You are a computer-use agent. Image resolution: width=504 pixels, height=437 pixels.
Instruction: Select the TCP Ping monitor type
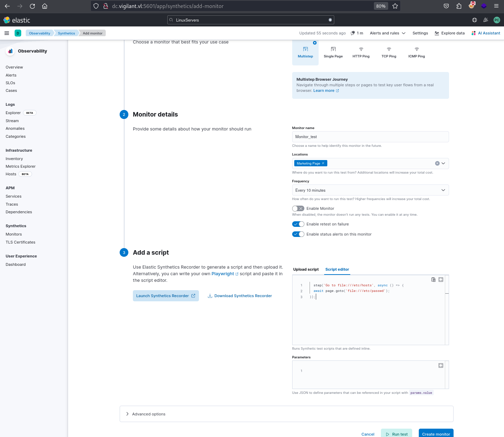point(389,53)
